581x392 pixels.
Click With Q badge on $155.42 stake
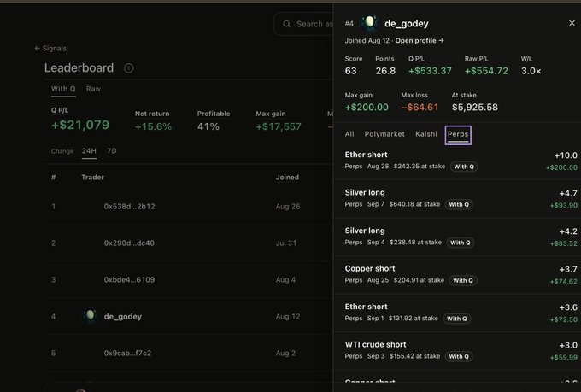coord(459,356)
